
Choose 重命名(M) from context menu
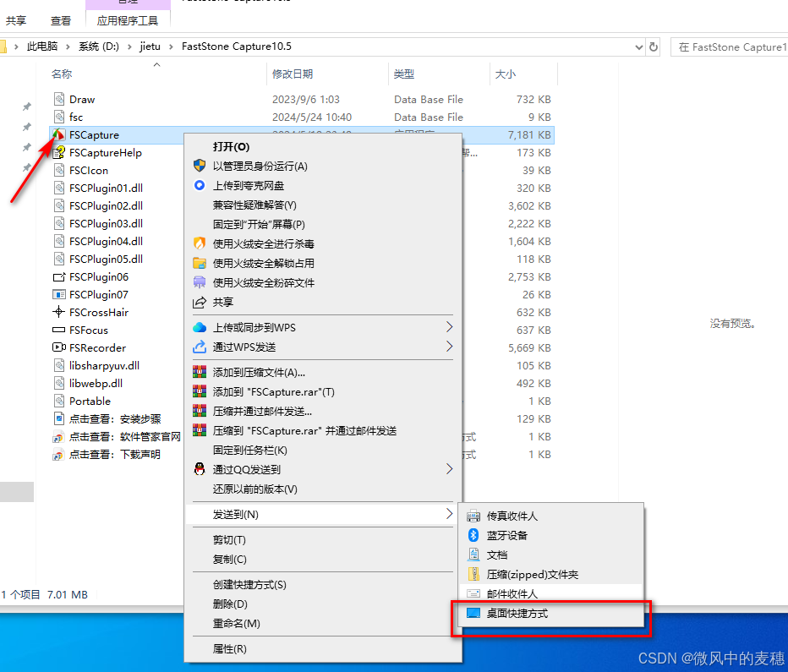(323, 623)
